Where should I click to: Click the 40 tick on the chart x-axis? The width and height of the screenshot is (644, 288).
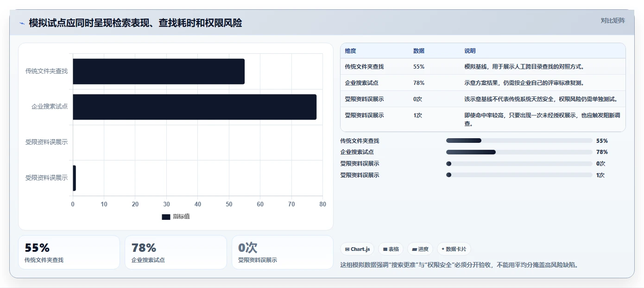tap(198, 204)
